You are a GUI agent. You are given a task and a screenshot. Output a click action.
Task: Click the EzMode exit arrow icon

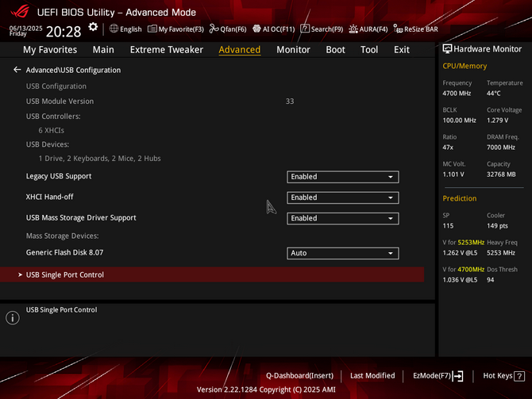point(458,376)
